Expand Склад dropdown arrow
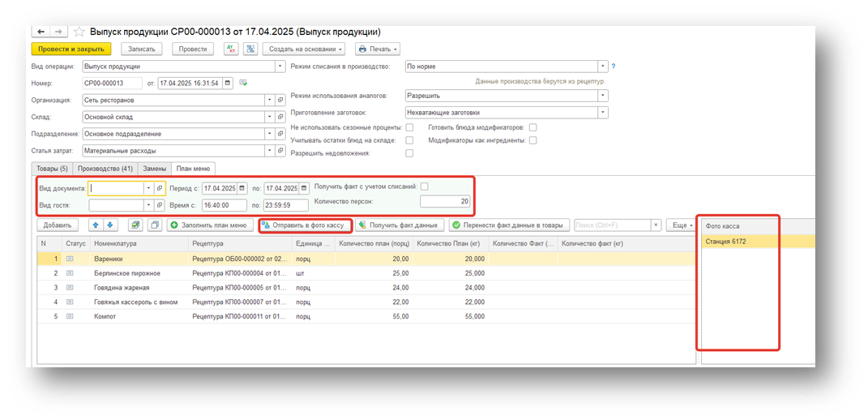The image size is (868, 420). pos(270,117)
